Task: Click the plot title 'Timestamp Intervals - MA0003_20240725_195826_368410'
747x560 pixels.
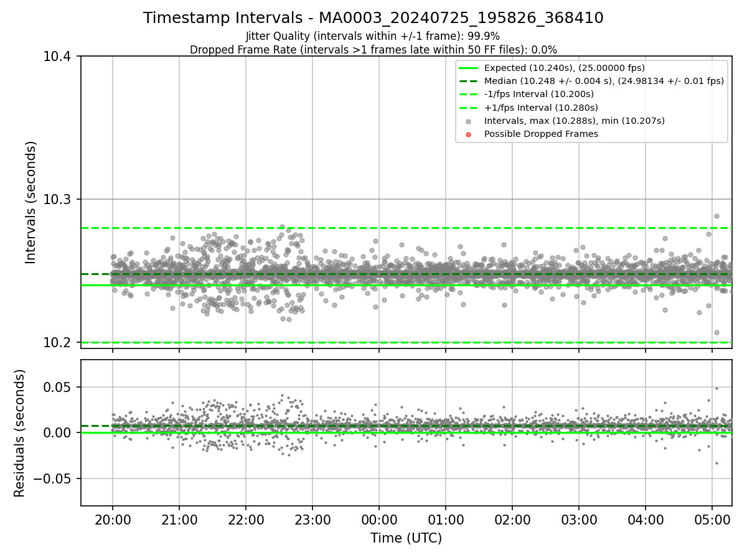Action: tap(373, 18)
